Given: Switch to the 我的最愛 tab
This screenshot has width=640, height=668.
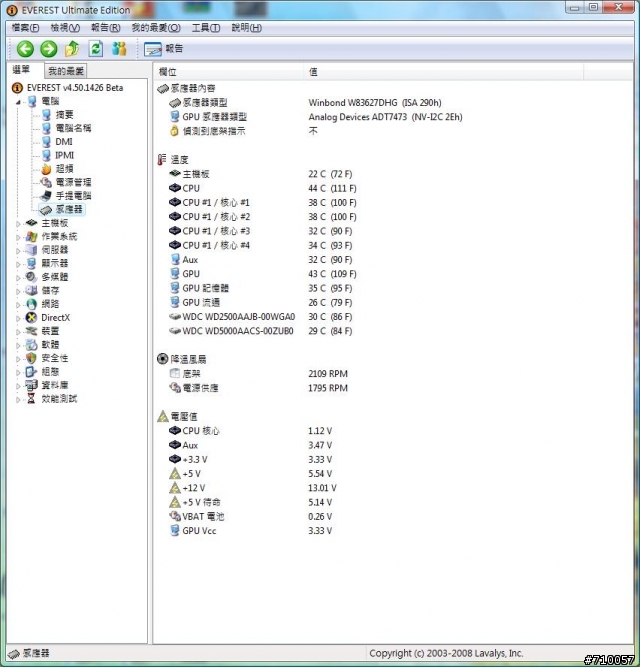Looking at the screenshot, I should click(x=66, y=71).
